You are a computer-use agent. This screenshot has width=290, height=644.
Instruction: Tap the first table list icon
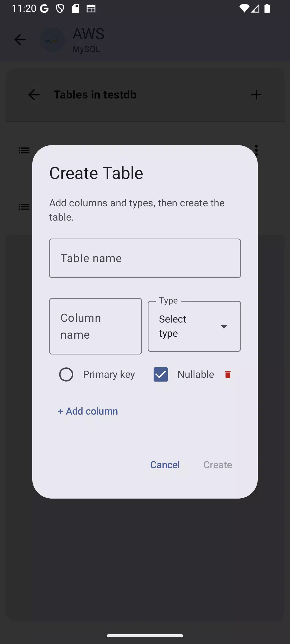coord(24,150)
